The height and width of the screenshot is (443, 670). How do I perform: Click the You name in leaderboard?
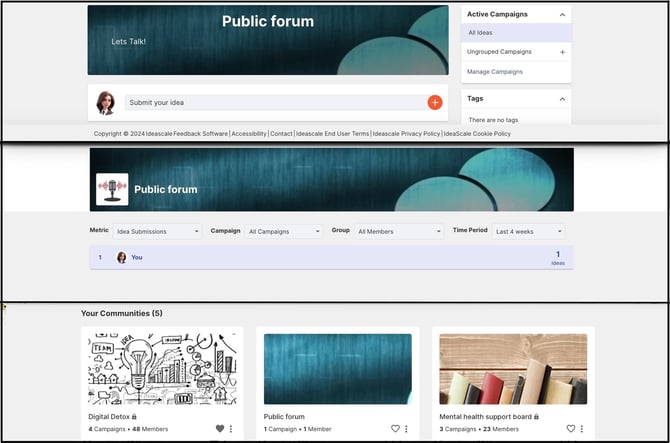pyautogui.click(x=137, y=257)
